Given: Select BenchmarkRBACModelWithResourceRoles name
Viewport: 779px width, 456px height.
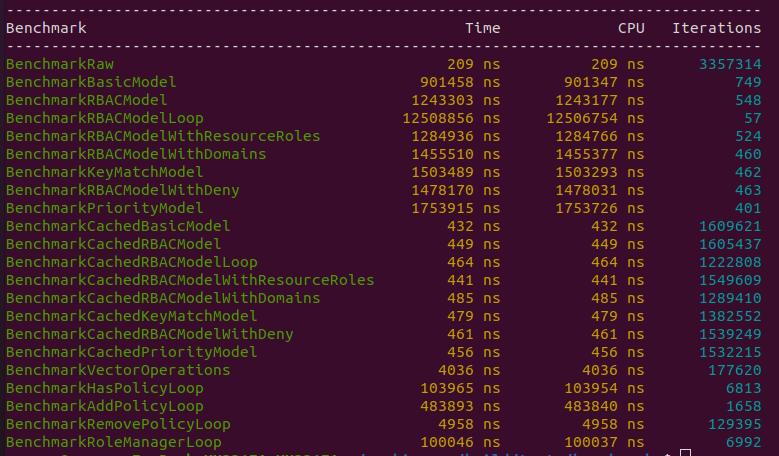Looking at the screenshot, I should pyautogui.click(x=163, y=136).
